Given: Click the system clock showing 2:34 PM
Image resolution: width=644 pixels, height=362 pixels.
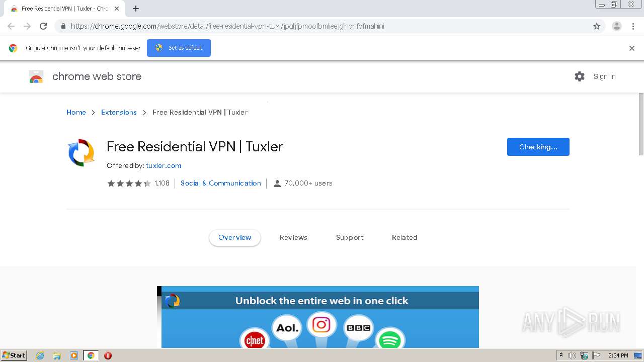Looking at the screenshot, I should click(618, 355).
